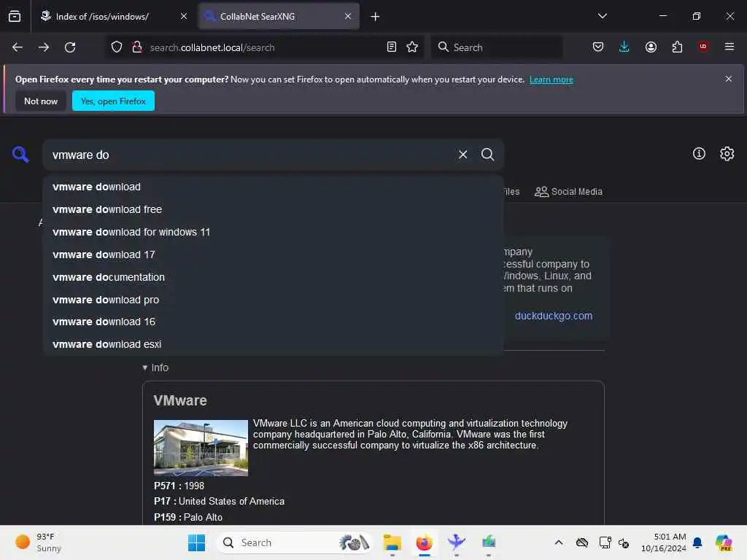Click Yes, open Firefox button
The image size is (747, 560).
113,101
